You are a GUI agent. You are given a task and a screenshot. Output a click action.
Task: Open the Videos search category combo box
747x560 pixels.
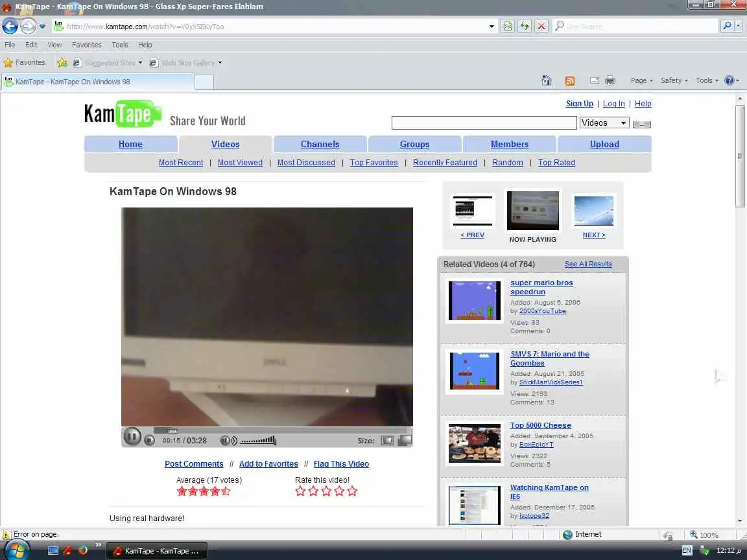click(604, 123)
